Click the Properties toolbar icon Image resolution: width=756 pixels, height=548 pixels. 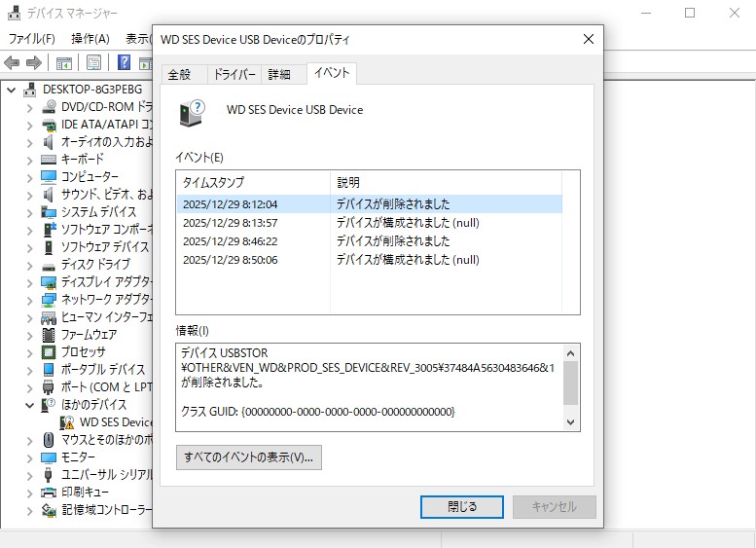(x=93, y=63)
